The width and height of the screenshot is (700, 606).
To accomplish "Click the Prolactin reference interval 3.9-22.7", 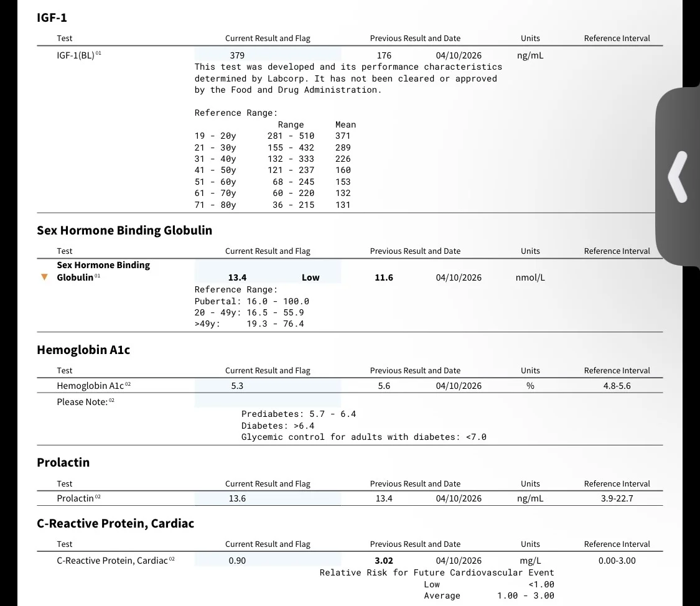I will 617,498.
